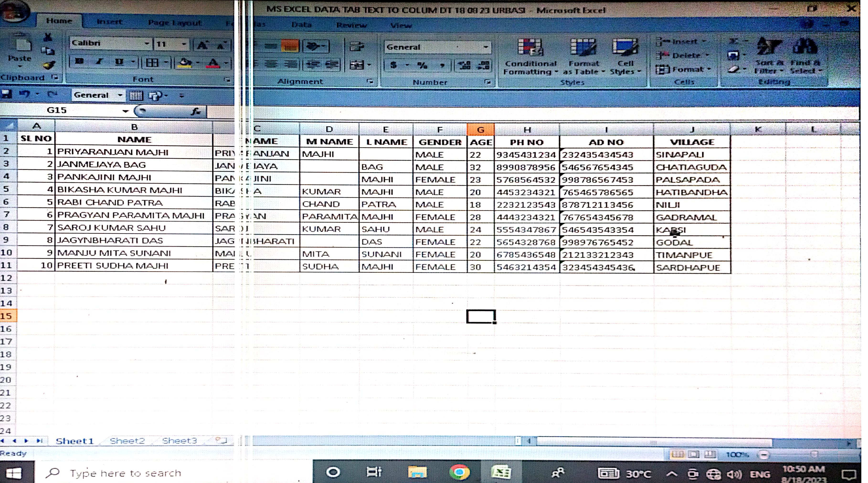Expand the General number format dropdown

(x=486, y=47)
